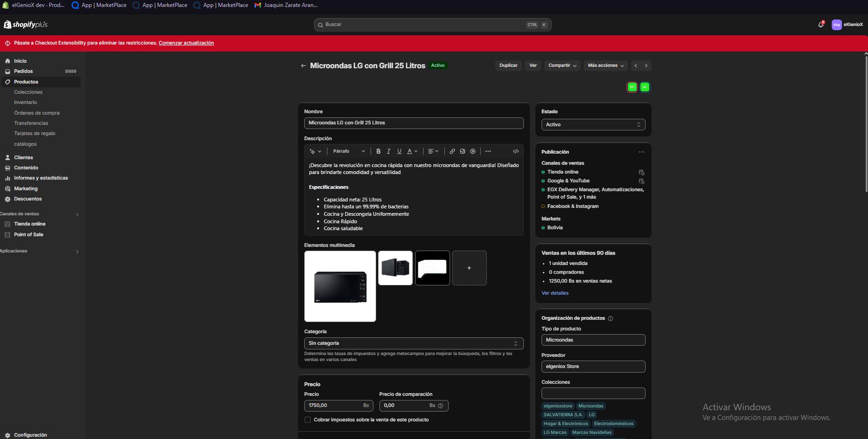Show info about Organización de productos
Viewport: 868px width, 439px height.
pyautogui.click(x=611, y=318)
